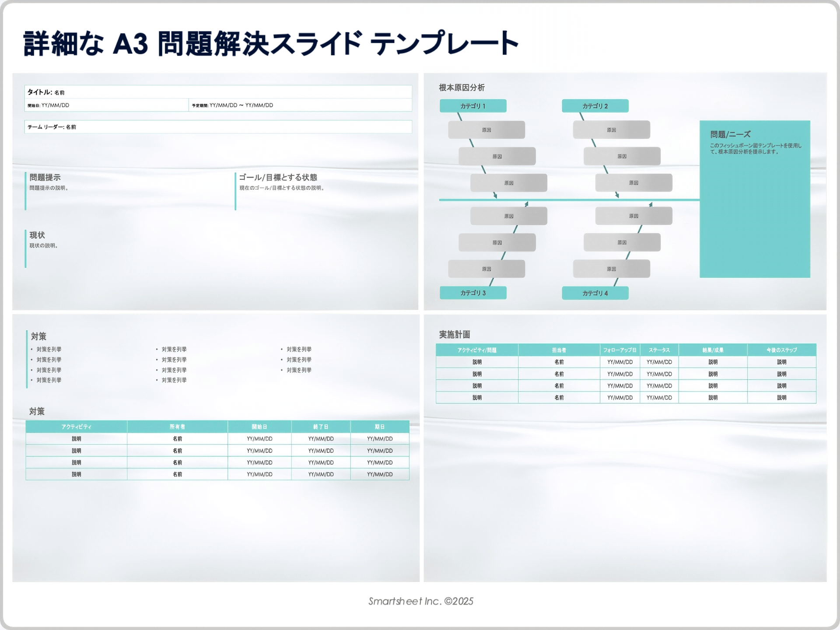Select the アクティビティ/問題 column header
Image resolution: width=840 pixels, height=630 pixels.
(476, 350)
